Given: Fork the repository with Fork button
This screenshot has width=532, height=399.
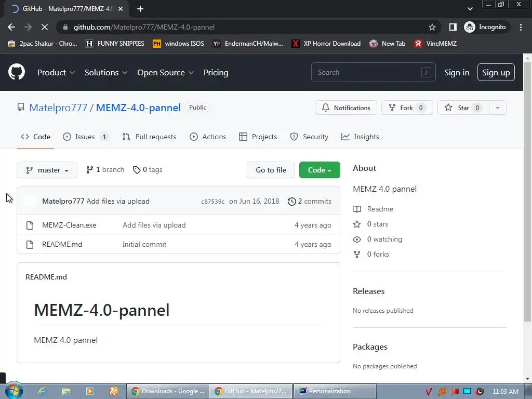Looking at the screenshot, I should (x=407, y=108).
